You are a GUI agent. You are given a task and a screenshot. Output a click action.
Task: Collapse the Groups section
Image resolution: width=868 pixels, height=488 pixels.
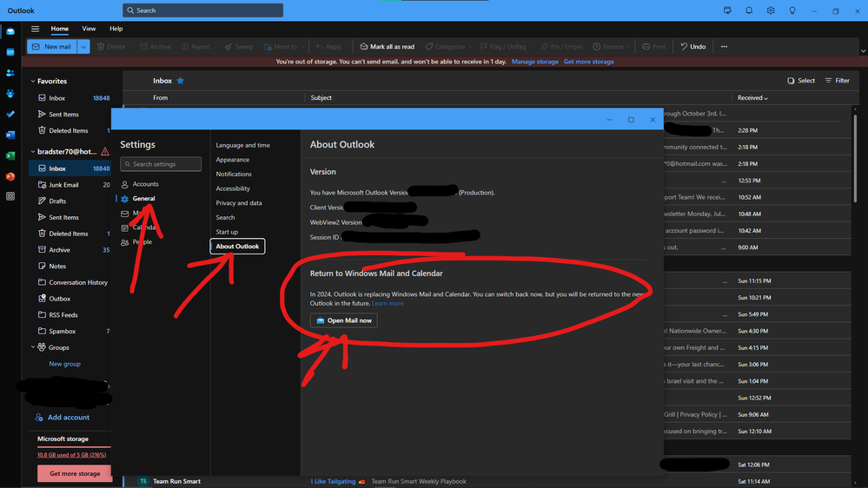(33, 347)
